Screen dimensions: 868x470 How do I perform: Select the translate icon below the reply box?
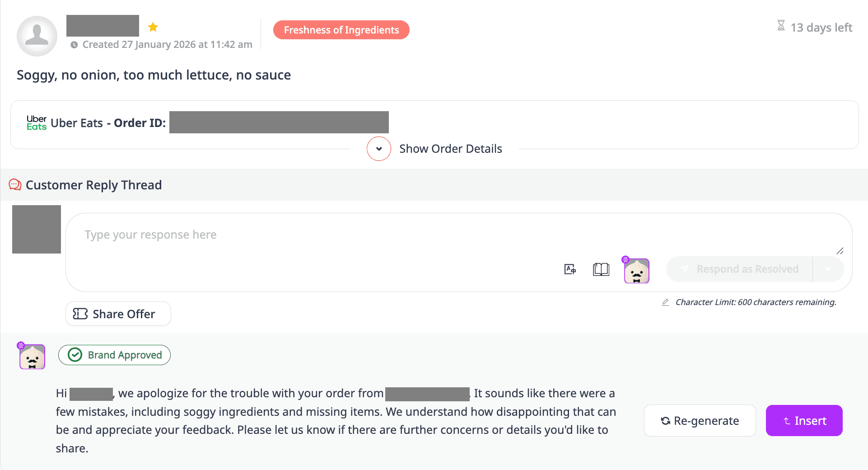569,269
